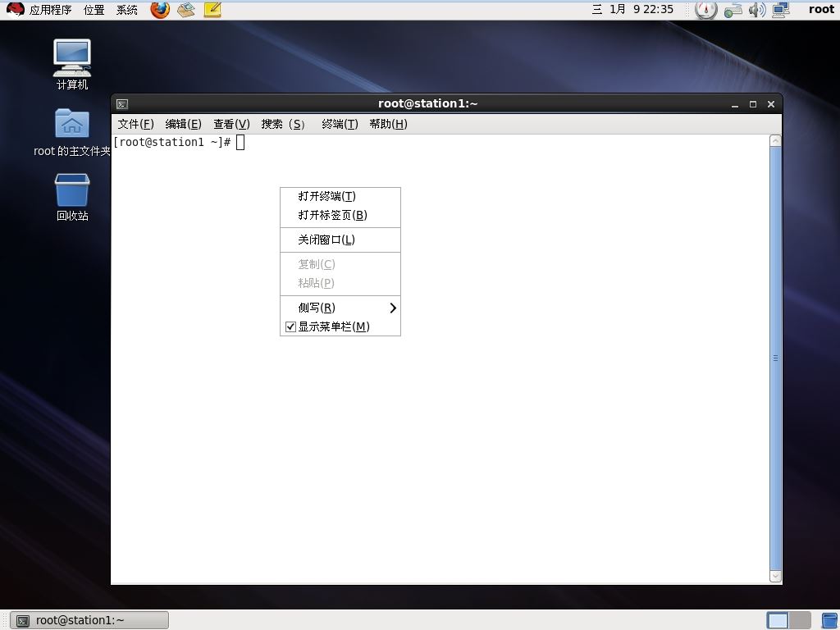Click the terminal scrollbar down arrow
Screen dimensions: 840x630
(775, 577)
